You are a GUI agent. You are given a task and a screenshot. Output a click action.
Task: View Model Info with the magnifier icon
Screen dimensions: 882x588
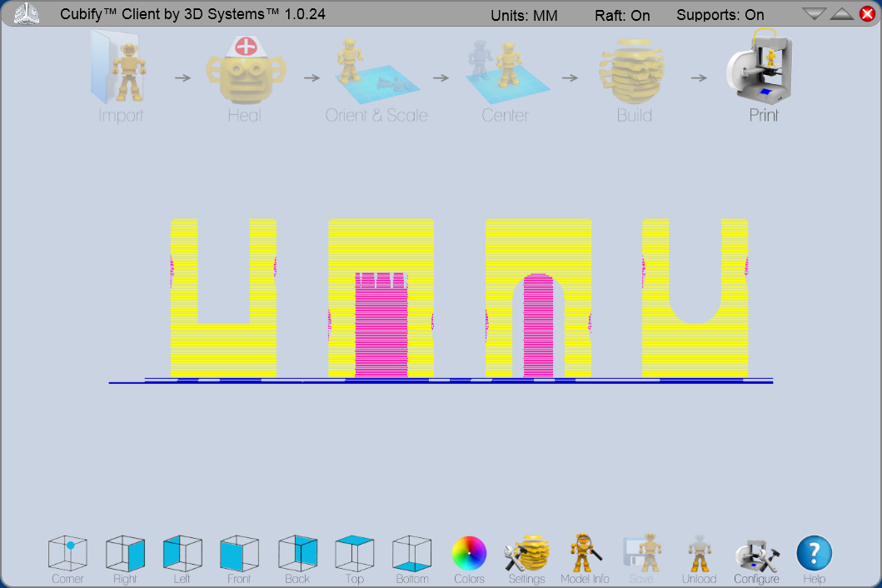click(585, 552)
